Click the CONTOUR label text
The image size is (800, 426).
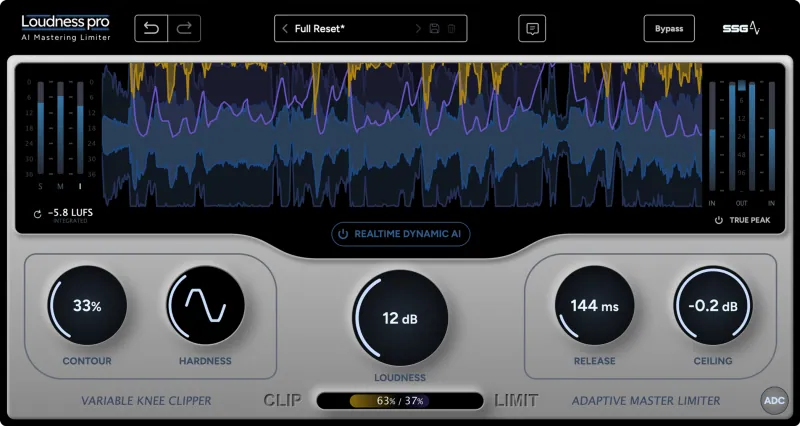[x=87, y=361]
